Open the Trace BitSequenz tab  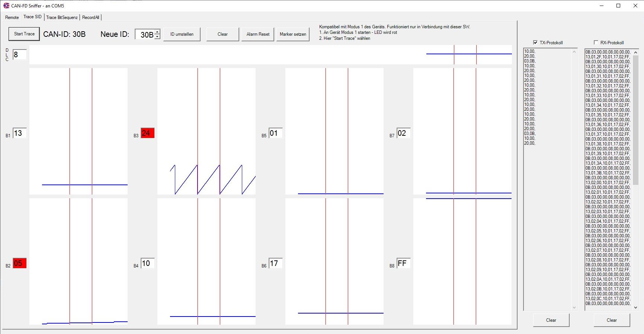pyautogui.click(x=62, y=17)
